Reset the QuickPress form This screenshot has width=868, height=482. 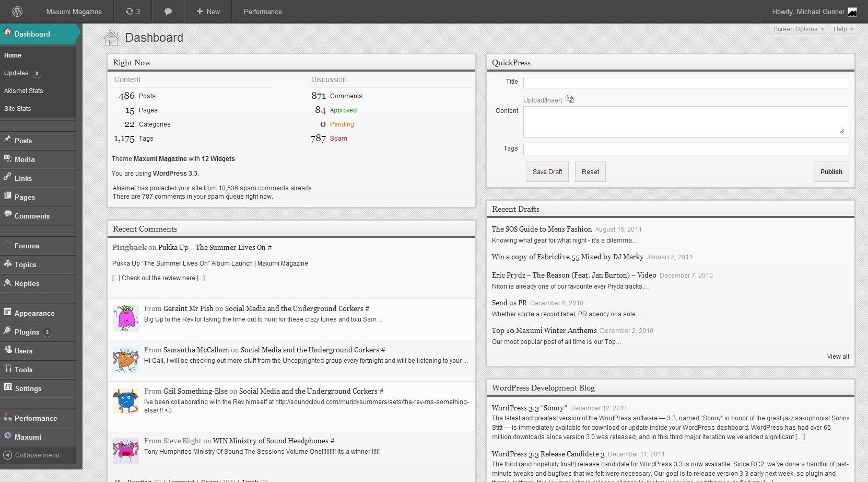(x=590, y=171)
